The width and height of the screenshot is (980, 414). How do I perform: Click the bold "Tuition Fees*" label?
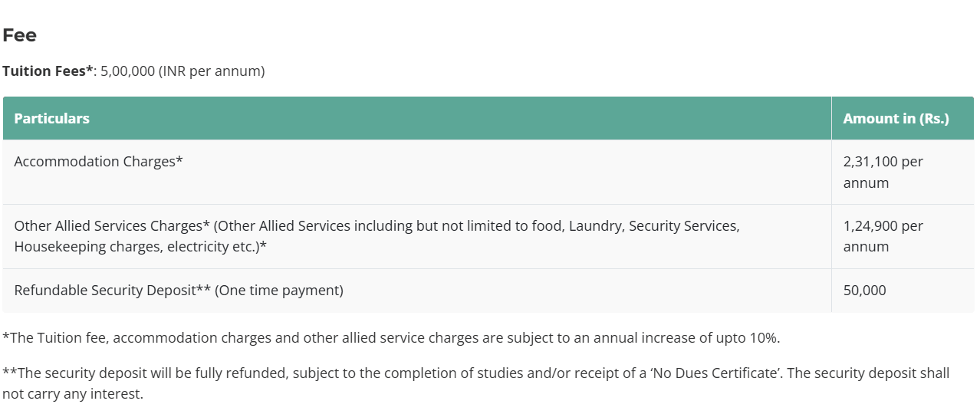coord(48,71)
